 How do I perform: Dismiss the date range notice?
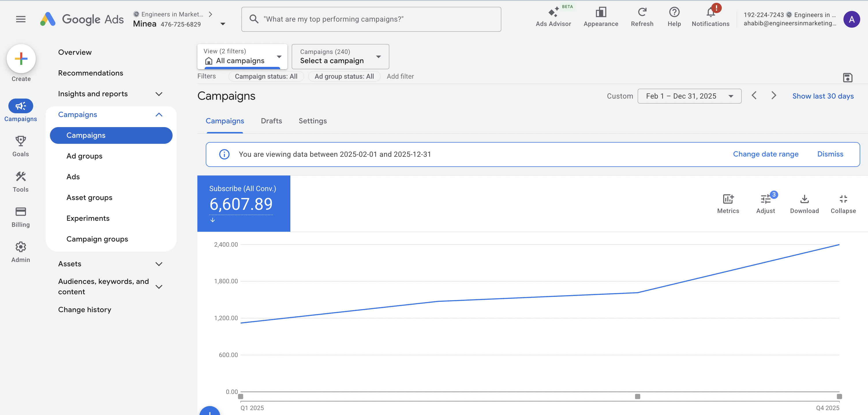tap(830, 154)
